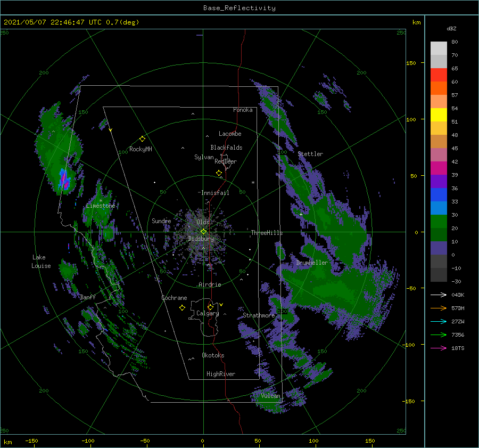Click the yellow km label at top right
The image size is (479, 448).
point(416,22)
